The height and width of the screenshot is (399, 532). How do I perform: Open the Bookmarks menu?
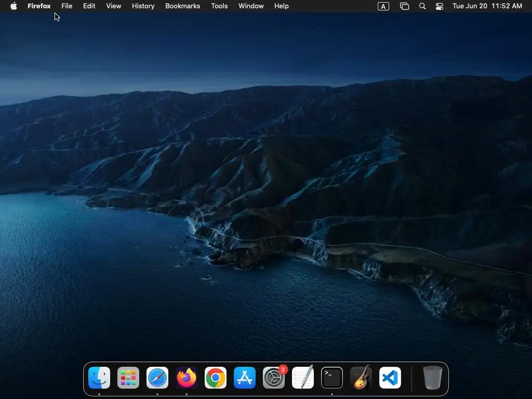(x=182, y=6)
